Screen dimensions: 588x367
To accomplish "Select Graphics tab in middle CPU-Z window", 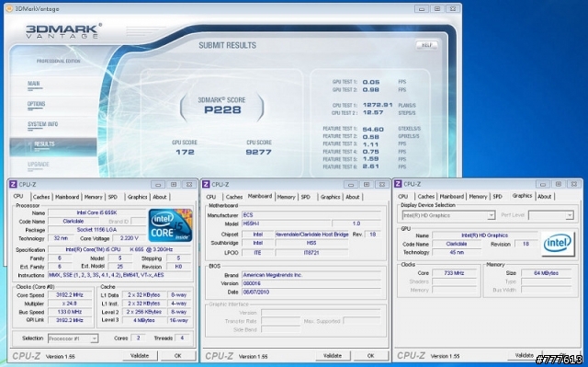I will (x=331, y=197).
